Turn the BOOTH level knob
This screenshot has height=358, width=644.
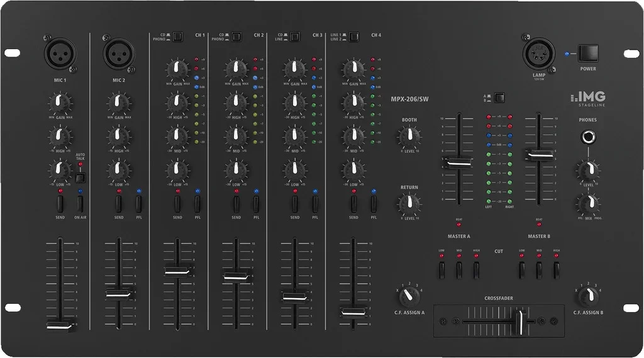tap(409, 135)
